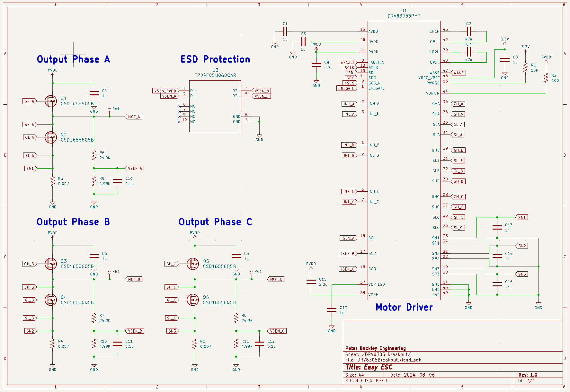The height and width of the screenshot is (392, 570).
Task: Select the Q1 MOSFET symbol
Action: pyautogui.click(x=51, y=101)
